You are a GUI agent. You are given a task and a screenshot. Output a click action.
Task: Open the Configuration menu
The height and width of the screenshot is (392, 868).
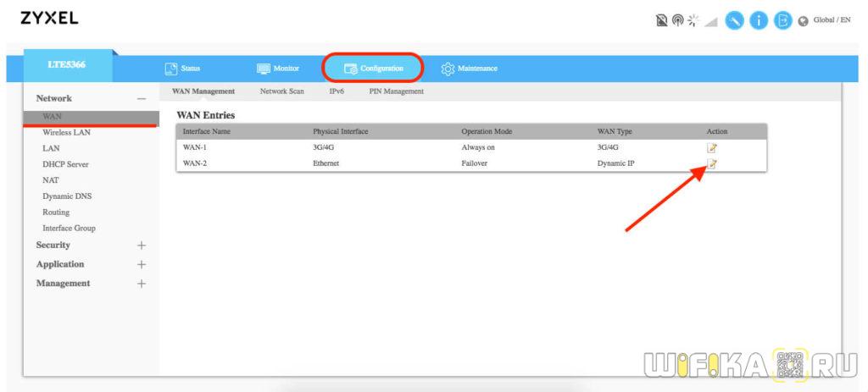[373, 68]
